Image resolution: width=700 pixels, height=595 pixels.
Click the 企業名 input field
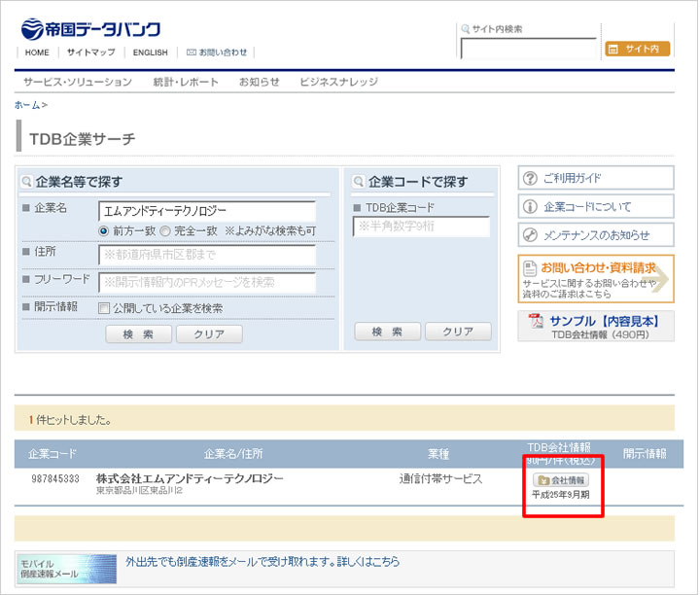pyautogui.click(x=207, y=211)
